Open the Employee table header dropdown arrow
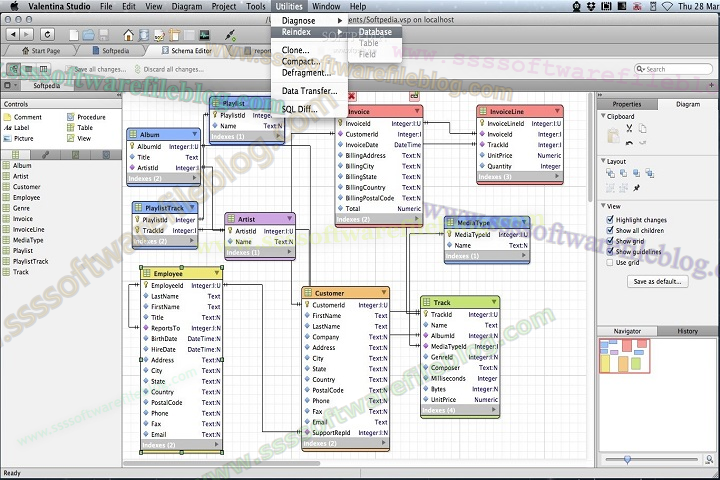The width and height of the screenshot is (720, 480). tap(216, 273)
